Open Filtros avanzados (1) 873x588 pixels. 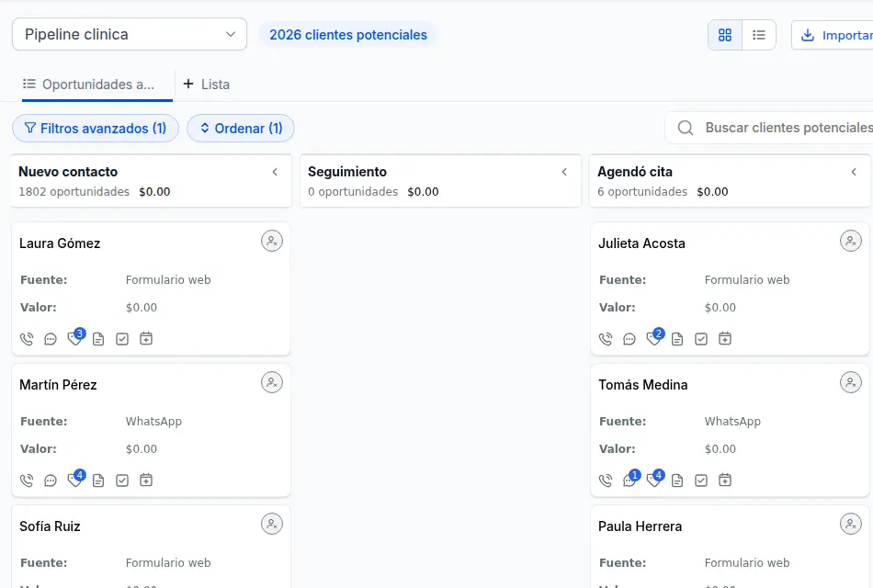[96, 129]
